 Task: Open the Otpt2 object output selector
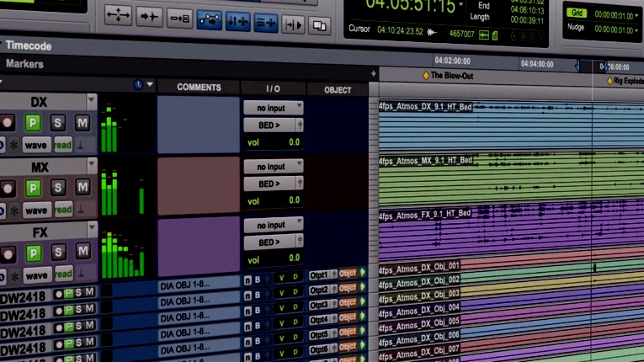click(322, 290)
